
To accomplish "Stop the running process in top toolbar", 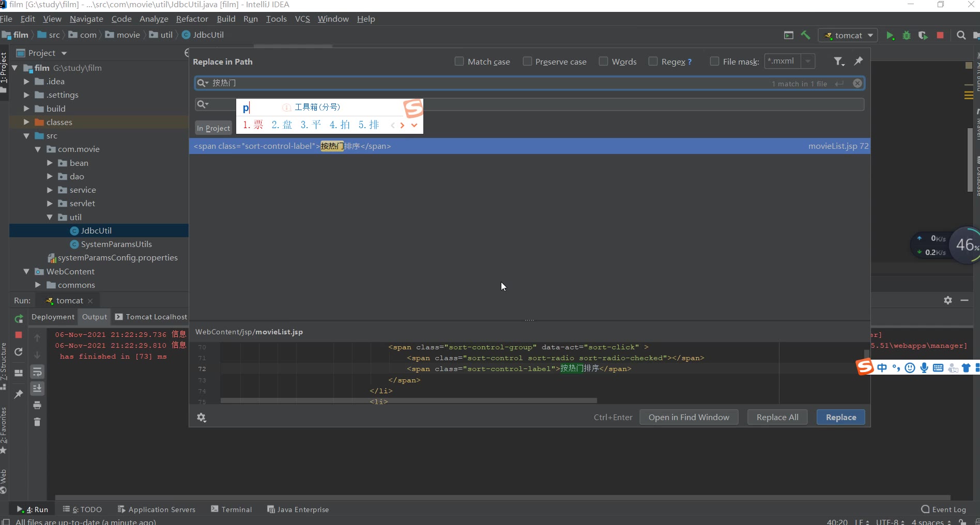I will (x=940, y=35).
